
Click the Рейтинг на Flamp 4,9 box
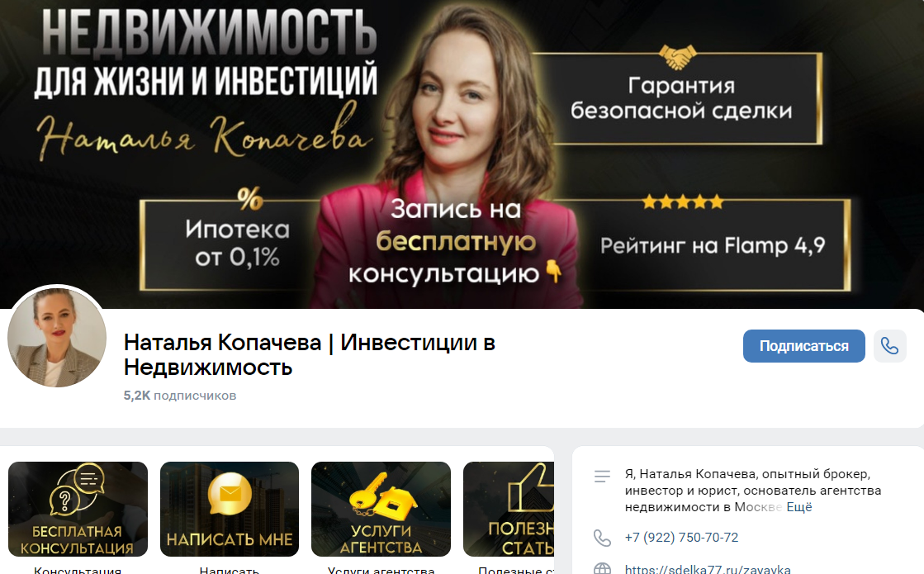[713, 244]
